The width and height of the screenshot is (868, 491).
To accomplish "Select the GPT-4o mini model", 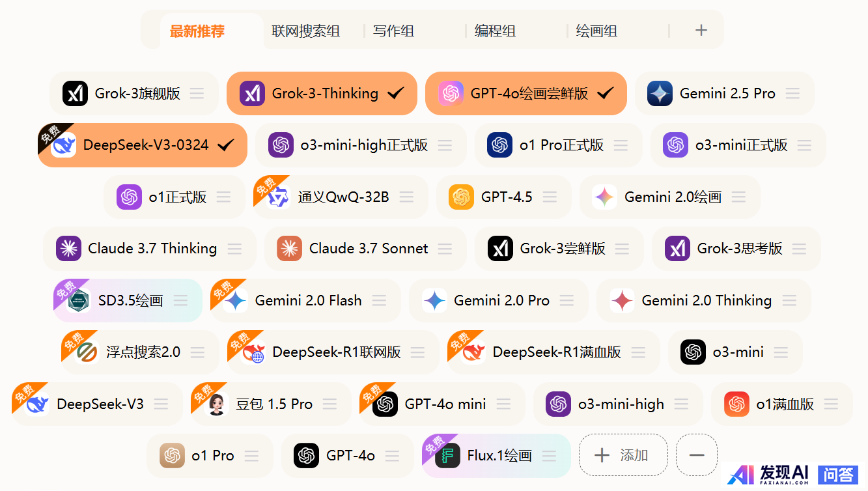I will (x=442, y=404).
